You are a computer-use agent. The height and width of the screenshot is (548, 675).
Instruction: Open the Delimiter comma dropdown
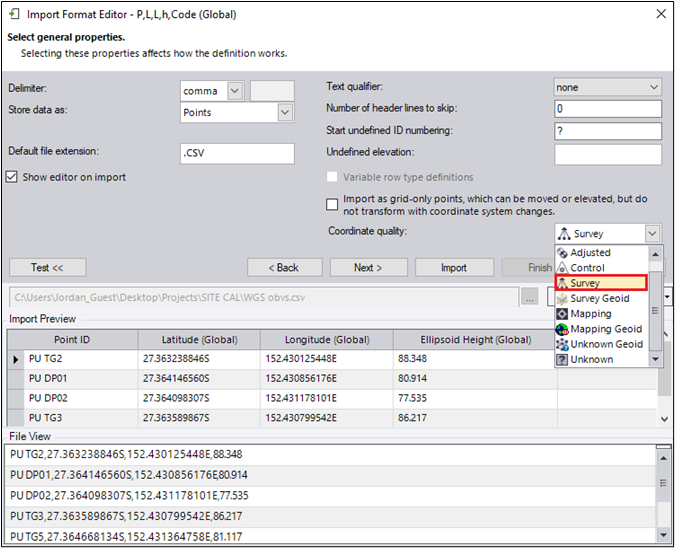click(235, 91)
